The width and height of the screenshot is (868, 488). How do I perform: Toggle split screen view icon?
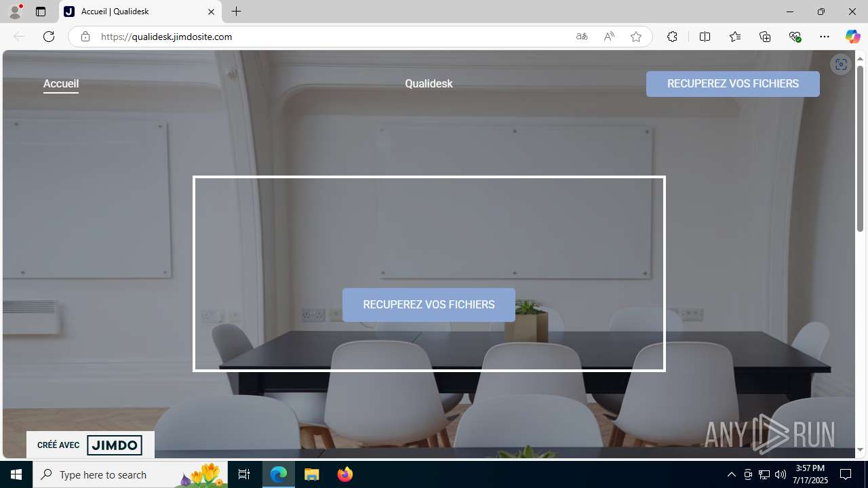[x=705, y=37]
